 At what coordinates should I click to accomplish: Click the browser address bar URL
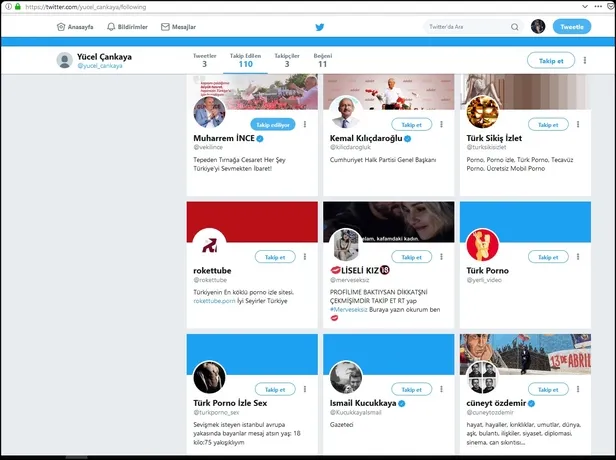(x=86, y=7)
